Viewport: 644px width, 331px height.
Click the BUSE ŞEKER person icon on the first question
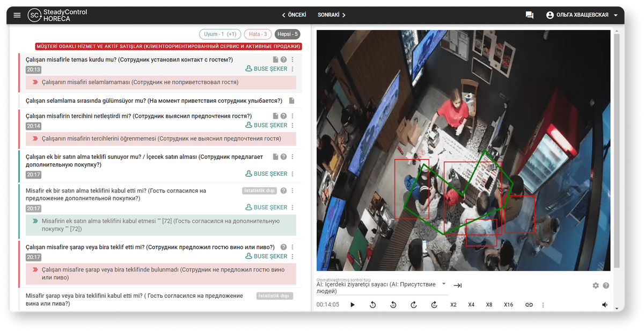pyautogui.click(x=248, y=68)
